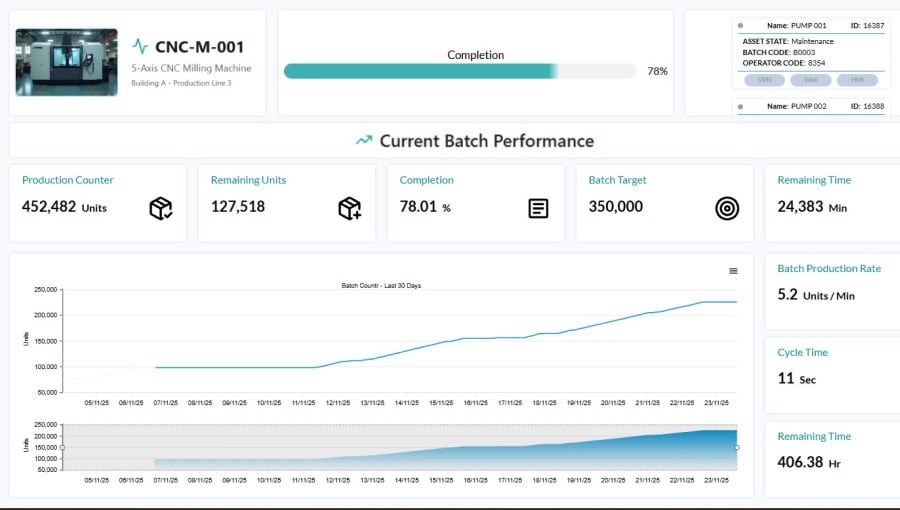
Task: Select the PUMP 002 asset card header
Action: pos(811,106)
